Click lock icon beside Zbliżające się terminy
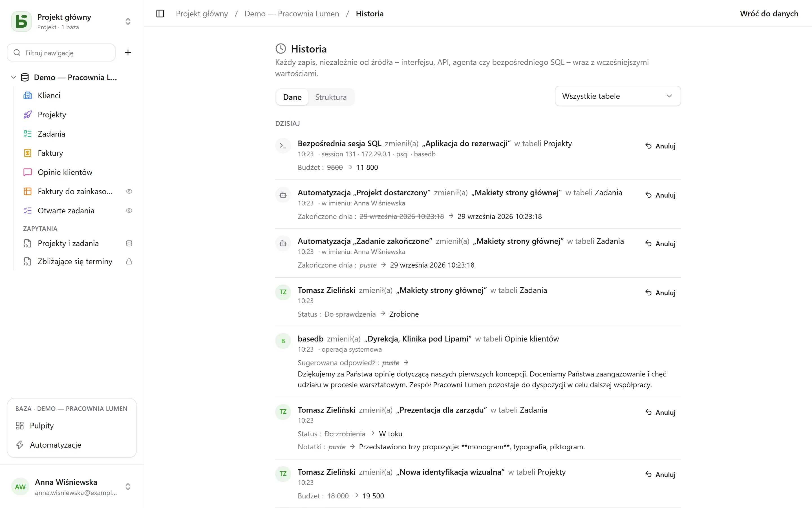 (129, 261)
